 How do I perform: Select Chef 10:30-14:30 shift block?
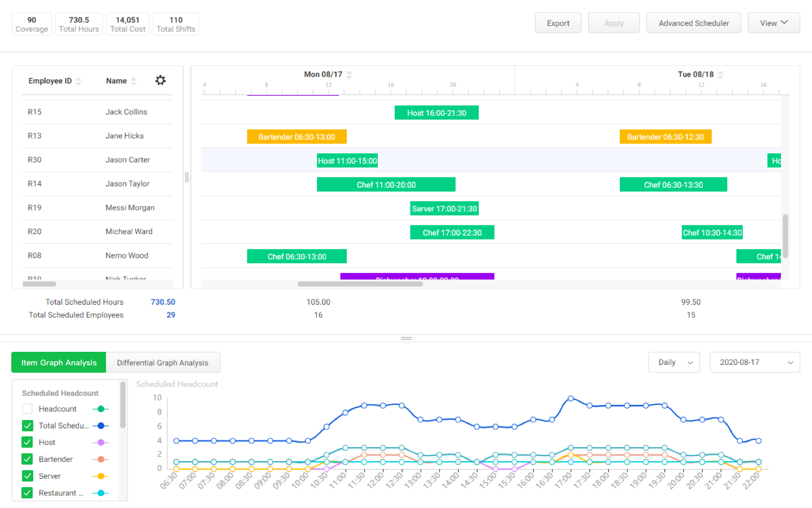click(712, 233)
